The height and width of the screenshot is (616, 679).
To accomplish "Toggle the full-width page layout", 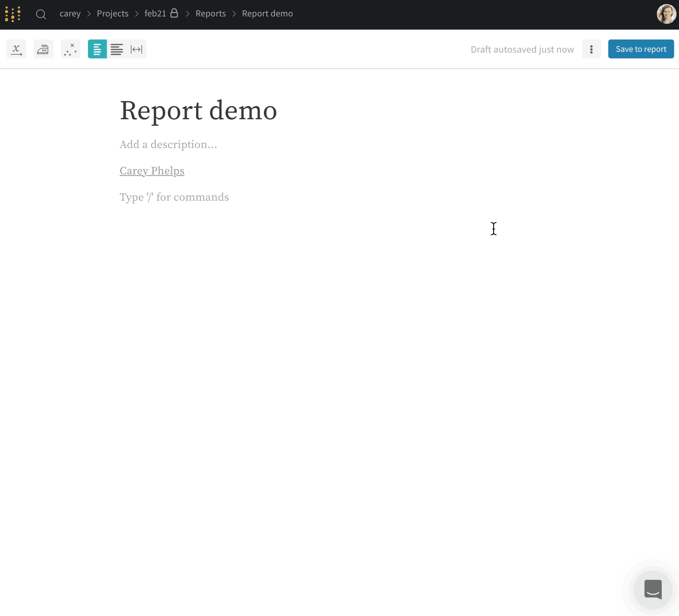I will coord(137,49).
